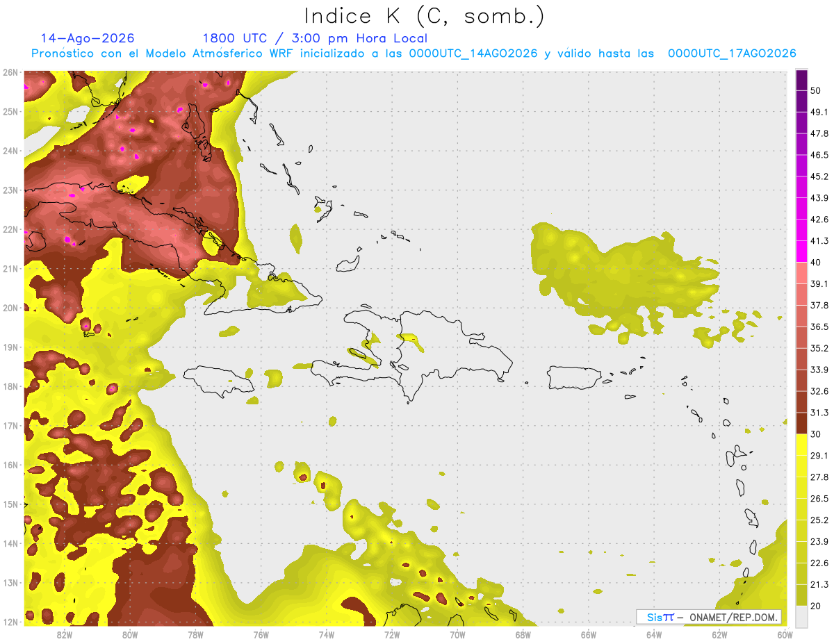Image resolution: width=834 pixels, height=644 pixels.
Task: Click the colorbar value 39.1
Action: click(x=819, y=284)
